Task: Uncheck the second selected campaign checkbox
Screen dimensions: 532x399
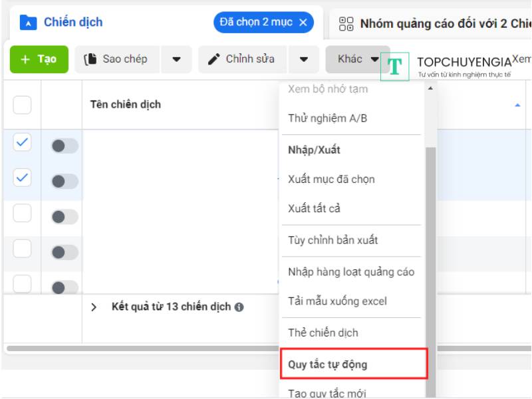Action: pos(22,178)
